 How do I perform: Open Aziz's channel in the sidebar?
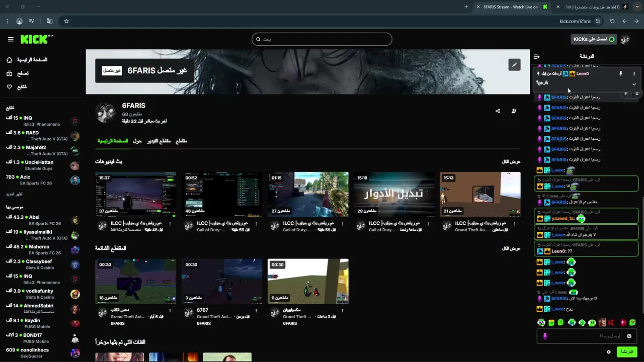pos(43,180)
